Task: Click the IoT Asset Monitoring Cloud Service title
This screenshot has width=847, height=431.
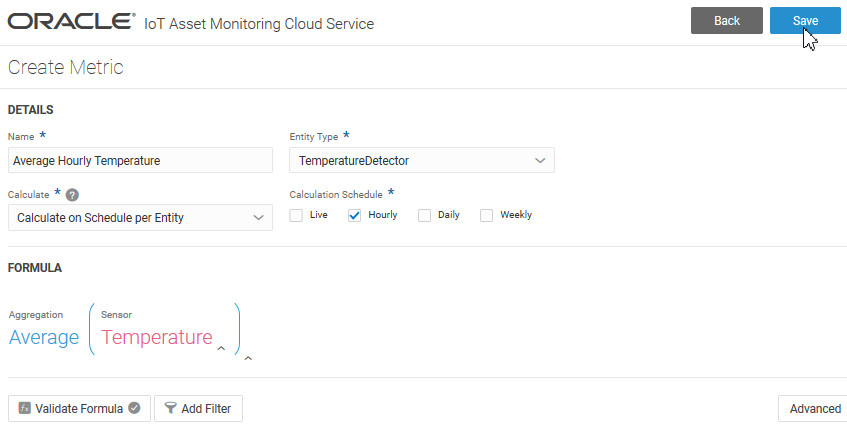Action: pos(259,24)
